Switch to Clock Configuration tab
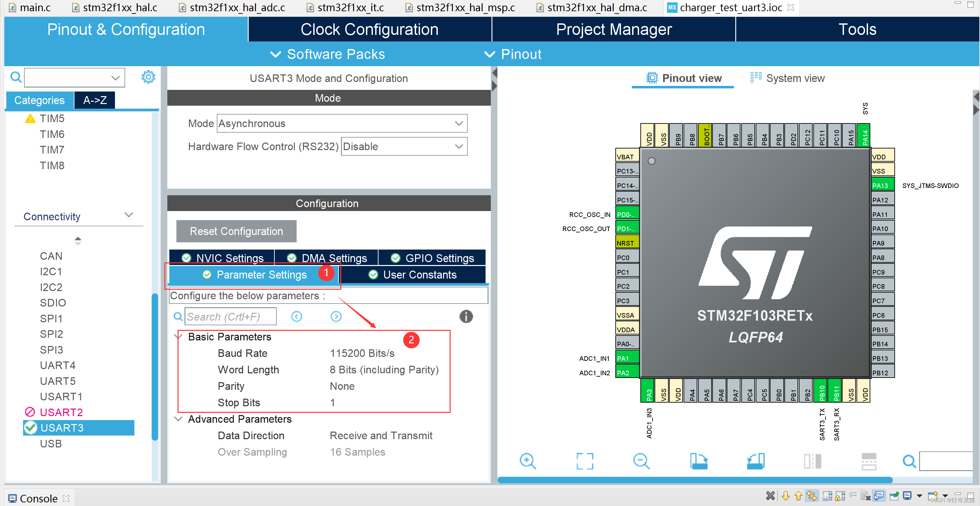 (x=369, y=29)
